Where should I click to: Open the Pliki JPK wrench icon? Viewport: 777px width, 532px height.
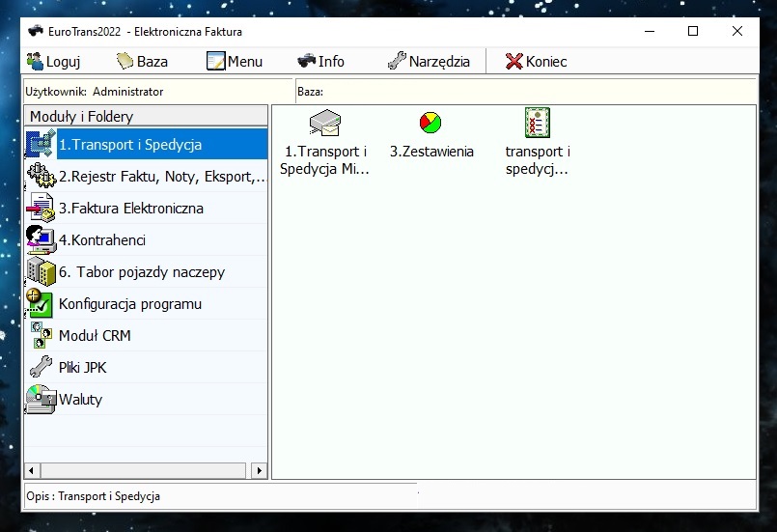[x=41, y=368]
